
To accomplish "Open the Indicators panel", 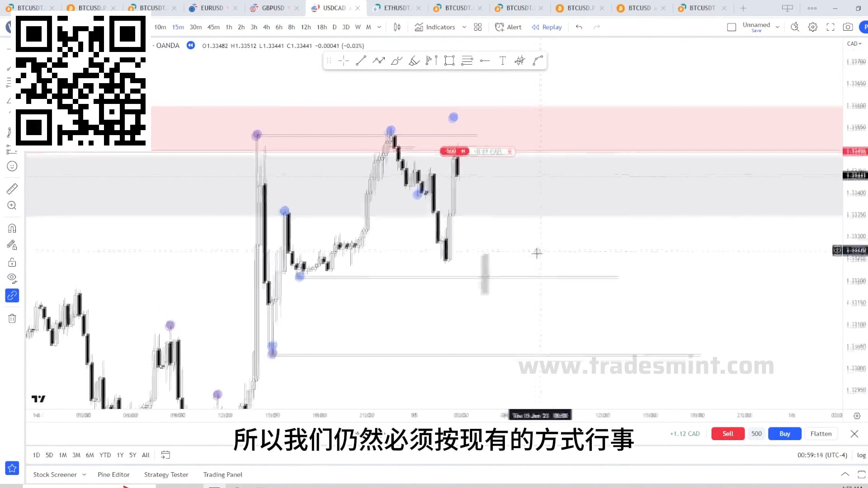I will [x=434, y=27].
